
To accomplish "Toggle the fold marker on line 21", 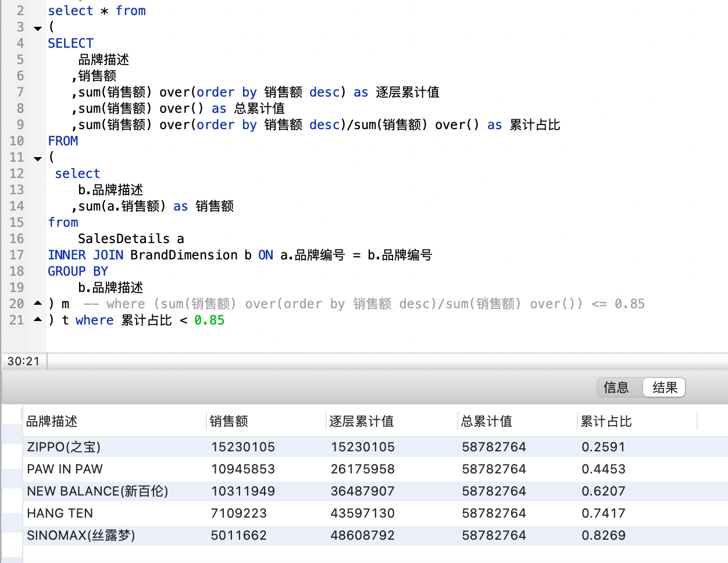I will tap(38, 319).
